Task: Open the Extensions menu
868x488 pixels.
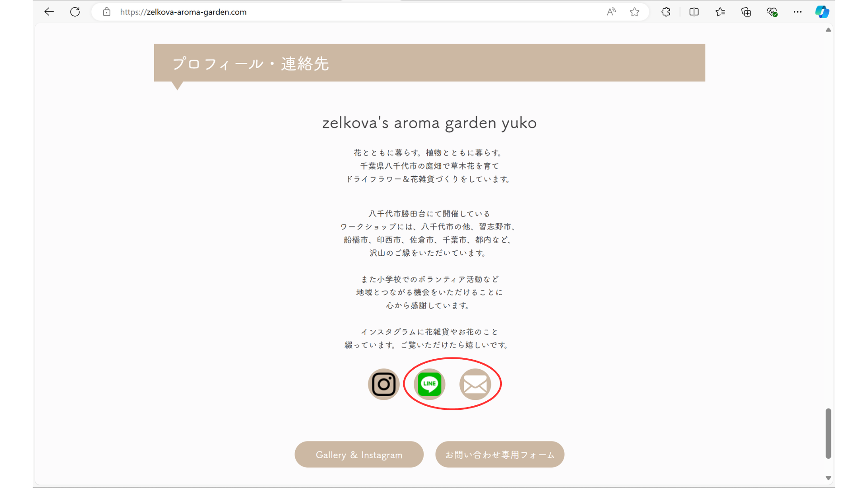Action: click(x=666, y=12)
